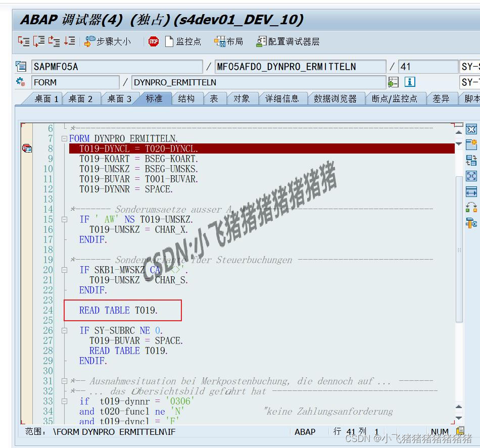The width and height of the screenshot is (480, 448).
Task: Click code line T019-BUVAR = SPACE
Action: click(x=136, y=340)
